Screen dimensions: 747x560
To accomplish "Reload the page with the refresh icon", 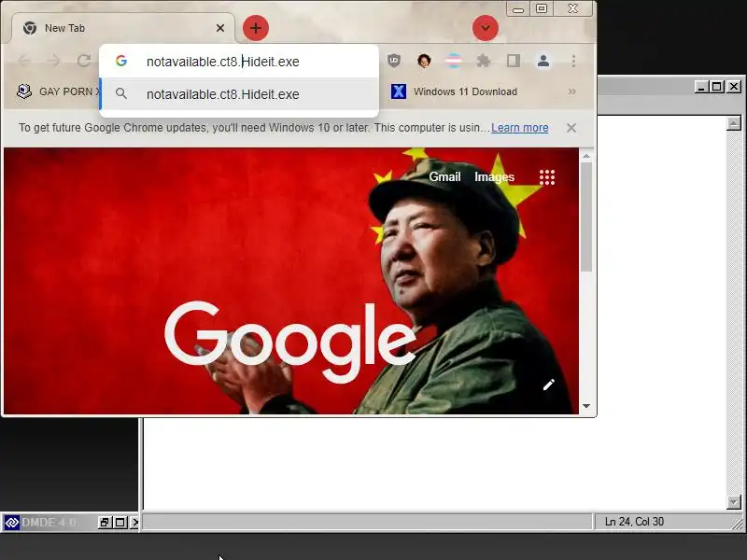I will [84, 61].
